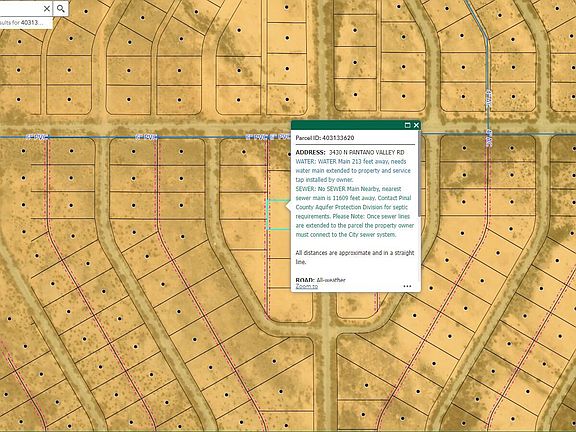Viewport: 576px width, 432px height.
Task: Click the address 3430 N Pantano Valley Rd
Action: point(367,152)
